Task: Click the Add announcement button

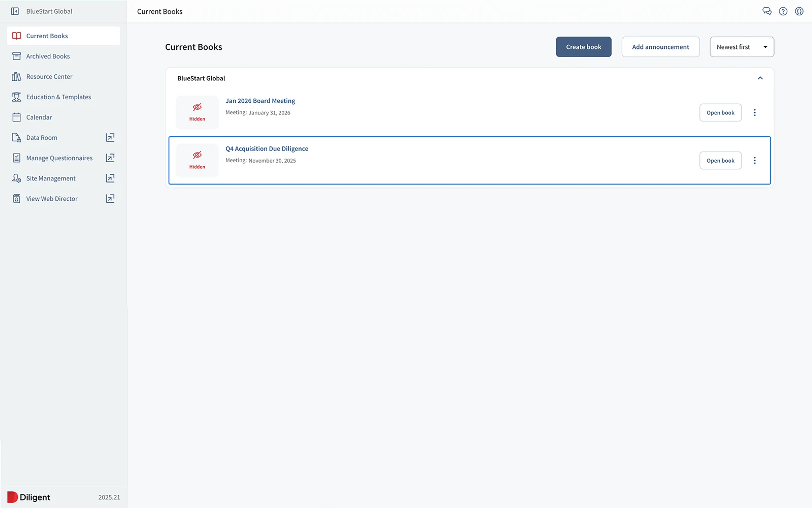Action: (x=660, y=47)
